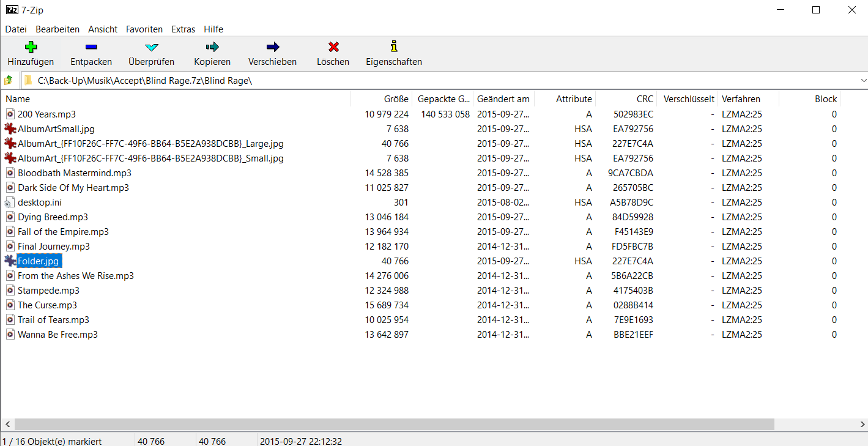Click the 200 Years.mp3 file icon

(x=10, y=114)
